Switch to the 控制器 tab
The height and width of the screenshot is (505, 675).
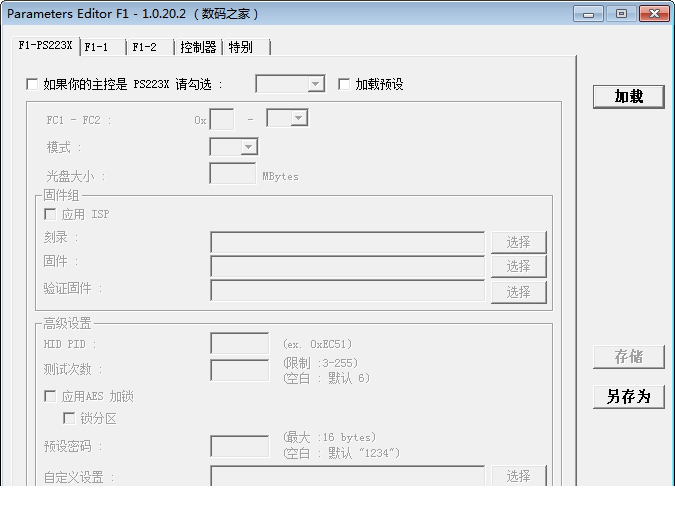tap(198, 47)
